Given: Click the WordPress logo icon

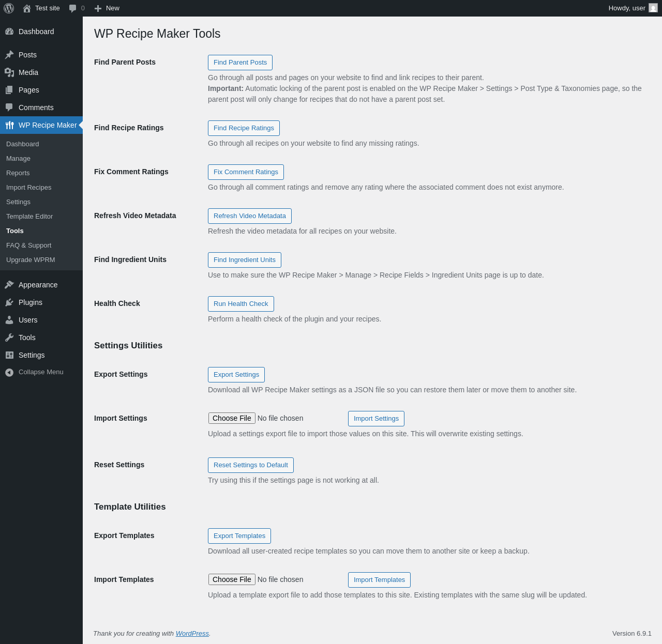Looking at the screenshot, I should (x=9, y=8).
